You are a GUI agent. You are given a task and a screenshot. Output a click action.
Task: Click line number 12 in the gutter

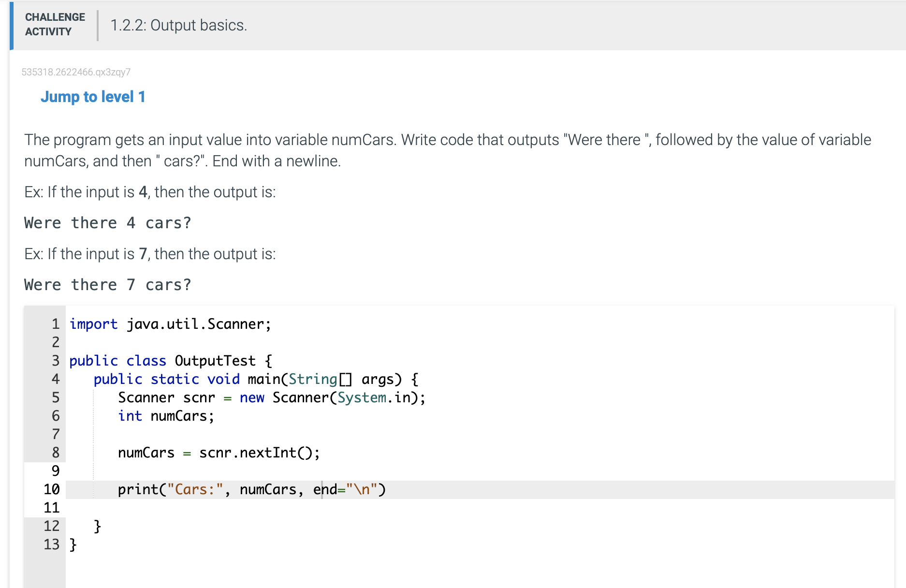tap(52, 526)
